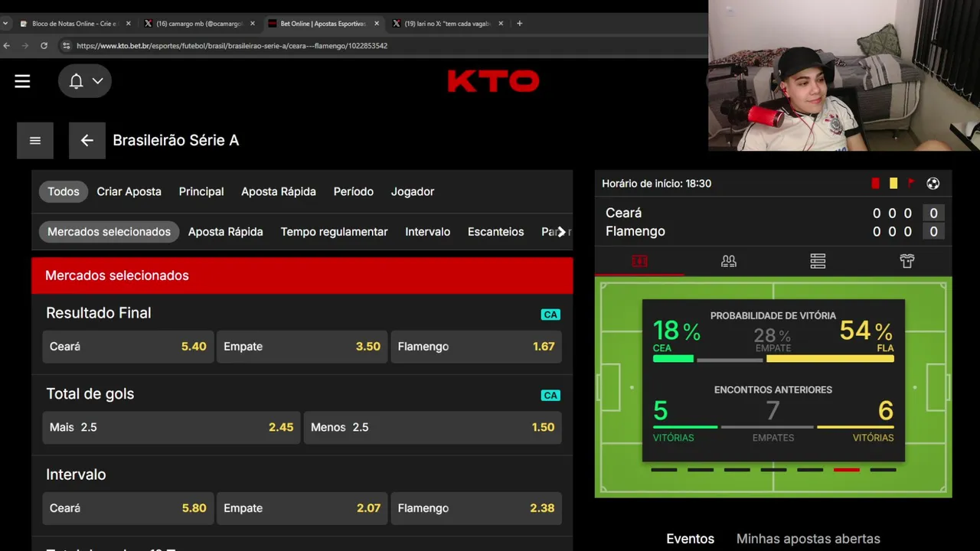
Task: Switch to the Criar Aposta tab
Action: pos(129,191)
